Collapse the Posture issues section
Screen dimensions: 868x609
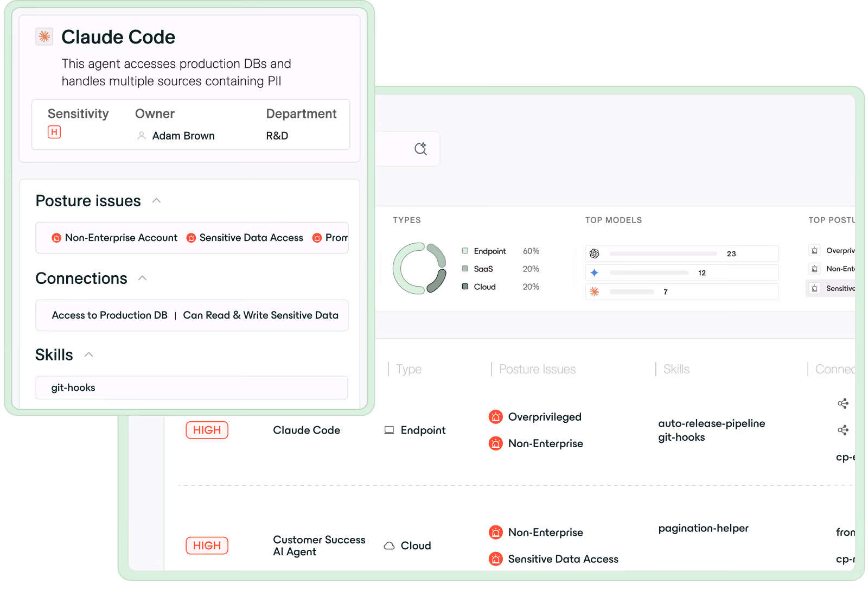click(x=157, y=200)
